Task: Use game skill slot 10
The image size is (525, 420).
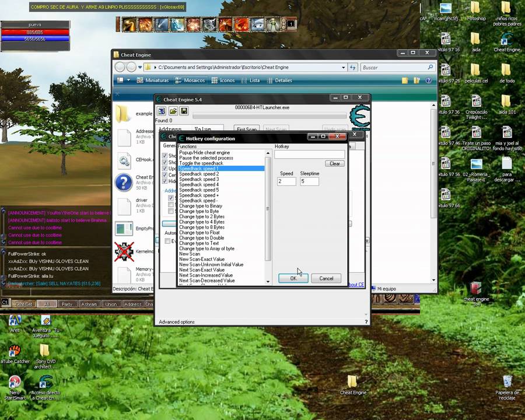Action: [x=274, y=24]
